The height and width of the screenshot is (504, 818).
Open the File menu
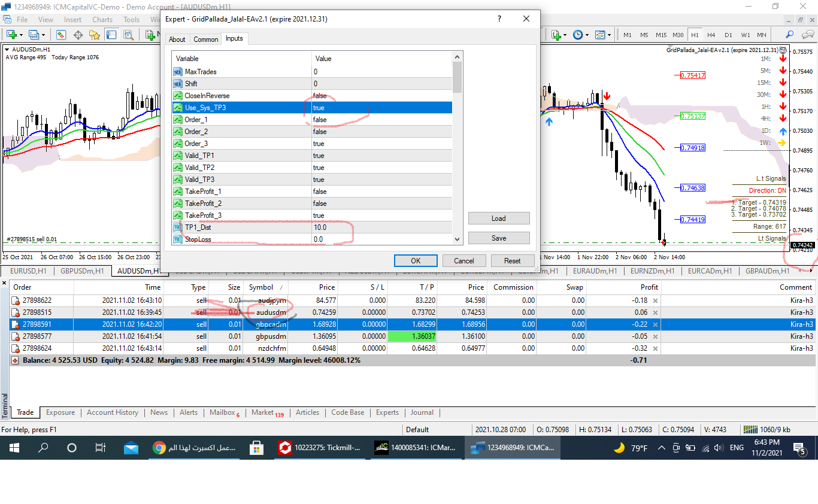22,19
